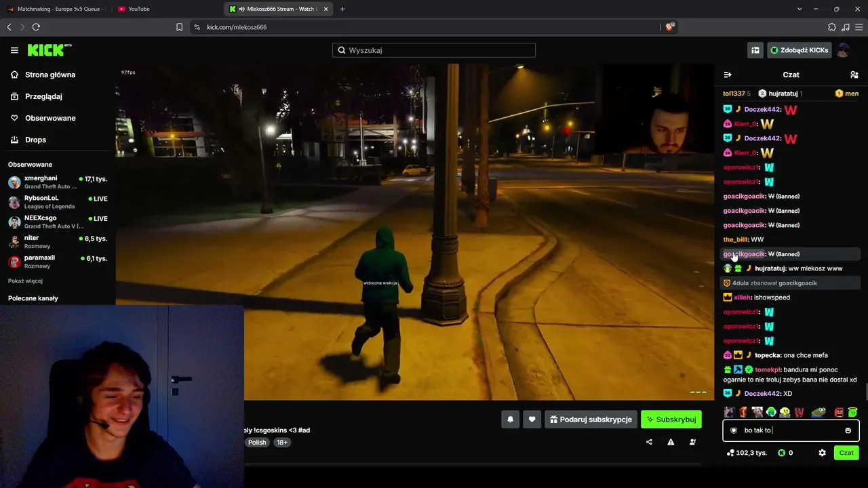Click the channel points shield icon in chat input
The height and width of the screenshot is (488, 868).
tap(734, 430)
